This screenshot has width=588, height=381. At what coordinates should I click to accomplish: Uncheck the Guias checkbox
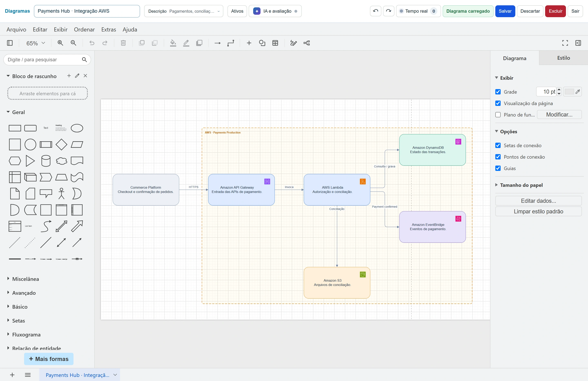498,168
